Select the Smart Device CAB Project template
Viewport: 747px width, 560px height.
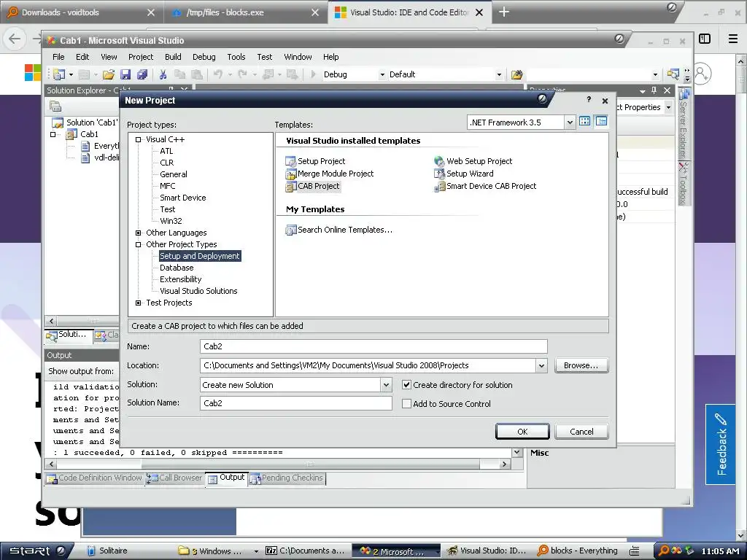click(x=485, y=186)
